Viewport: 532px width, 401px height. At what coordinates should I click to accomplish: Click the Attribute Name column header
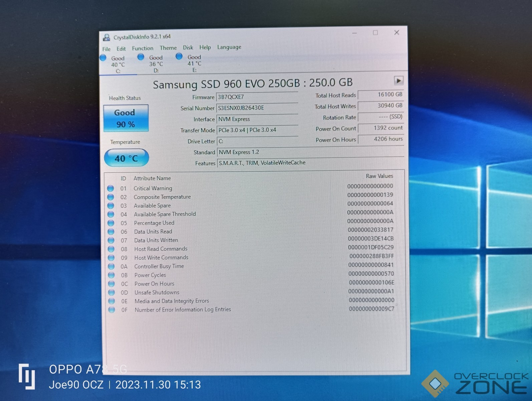pos(152,178)
